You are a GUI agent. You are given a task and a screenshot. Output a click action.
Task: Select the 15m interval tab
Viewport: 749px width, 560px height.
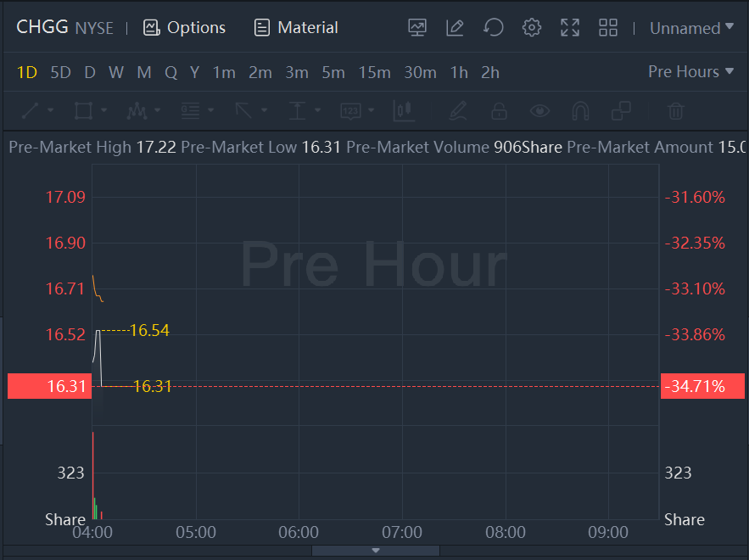374,72
